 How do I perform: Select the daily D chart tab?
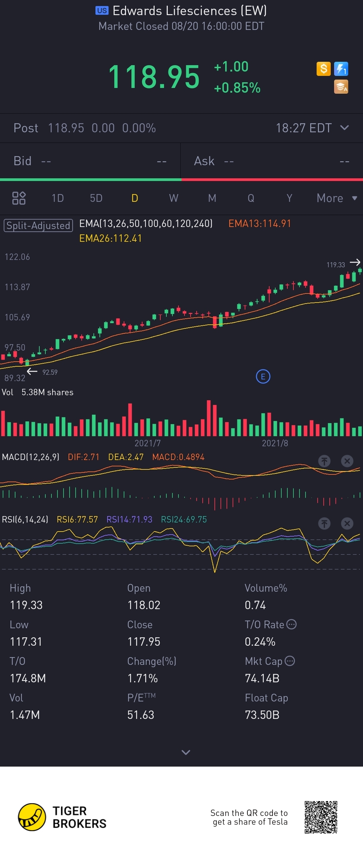[134, 198]
